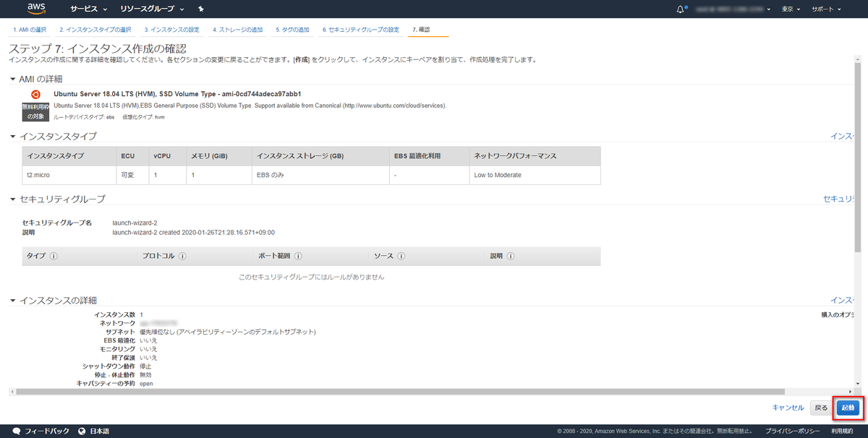Click the インスタンスタイプ column header

click(x=69, y=156)
